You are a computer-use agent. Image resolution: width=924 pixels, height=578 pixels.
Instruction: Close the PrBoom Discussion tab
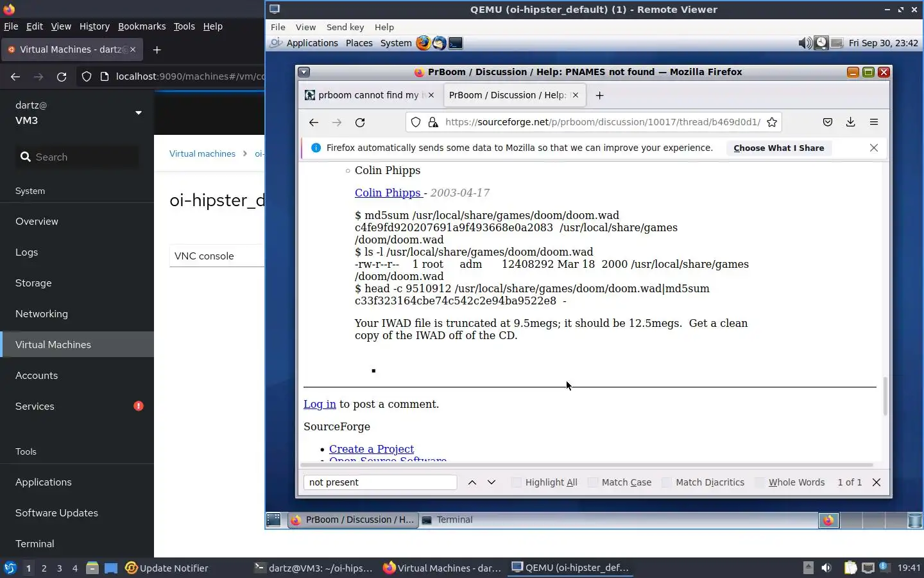tap(576, 95)
